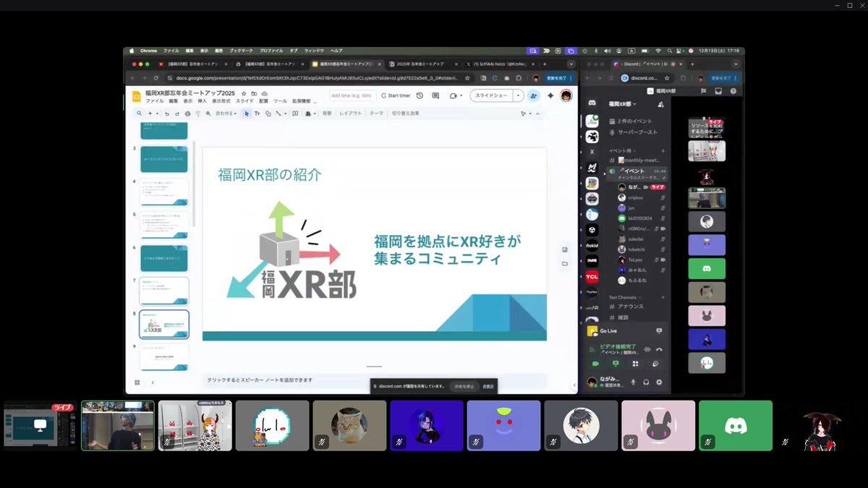The image size is (868, 488).
Task: Open Discord user settings gear
Action: pos(659,382)
